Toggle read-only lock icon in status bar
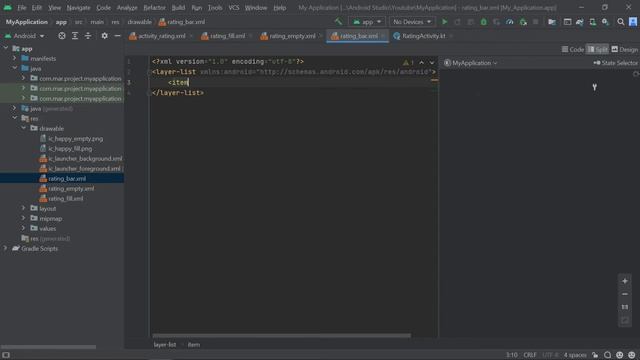The height and width of the screenshot is (360, 640). pyautogui.click(x=595, y=355)
